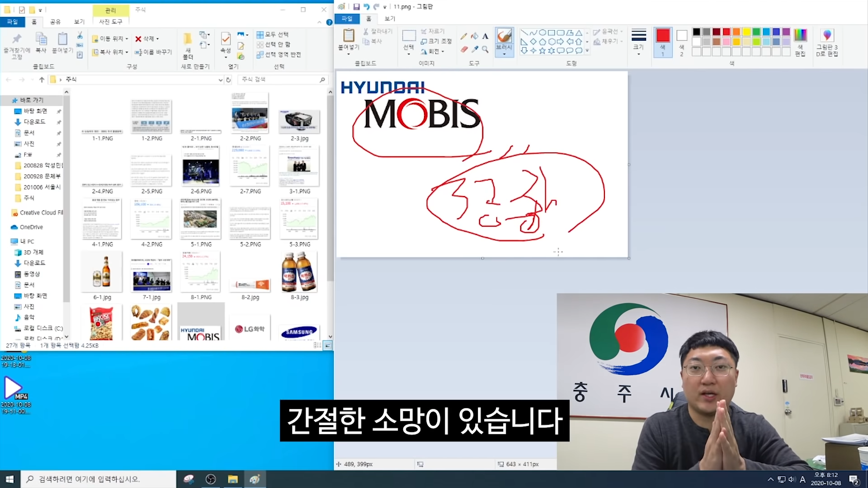Click the Undo arrow in Paint title bar
The height and width of the screenshot is (488, 868).
click(366, 7)
